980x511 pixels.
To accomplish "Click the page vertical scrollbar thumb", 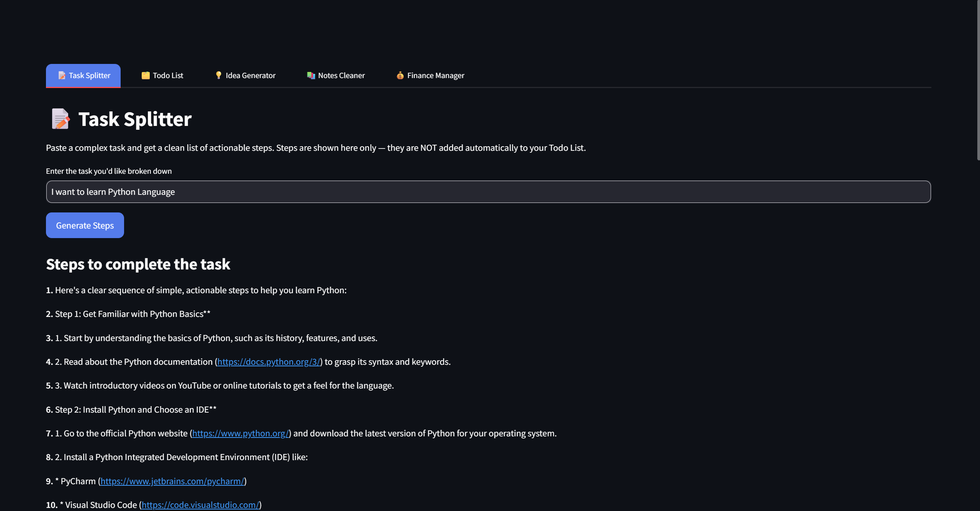I will pos(978,80).
